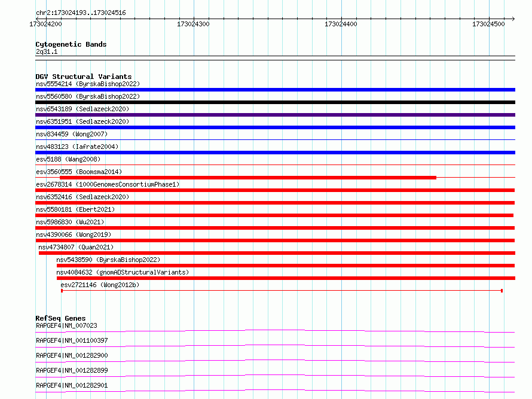
Task: Select nsv5580181 (Ebert2021) variant label
Action: click(x=75, y=209)
